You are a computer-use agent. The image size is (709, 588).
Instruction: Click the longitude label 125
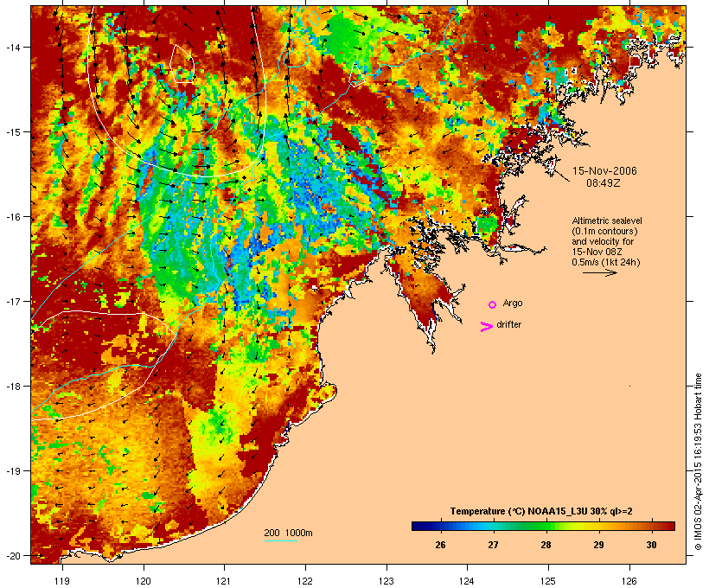548,581
